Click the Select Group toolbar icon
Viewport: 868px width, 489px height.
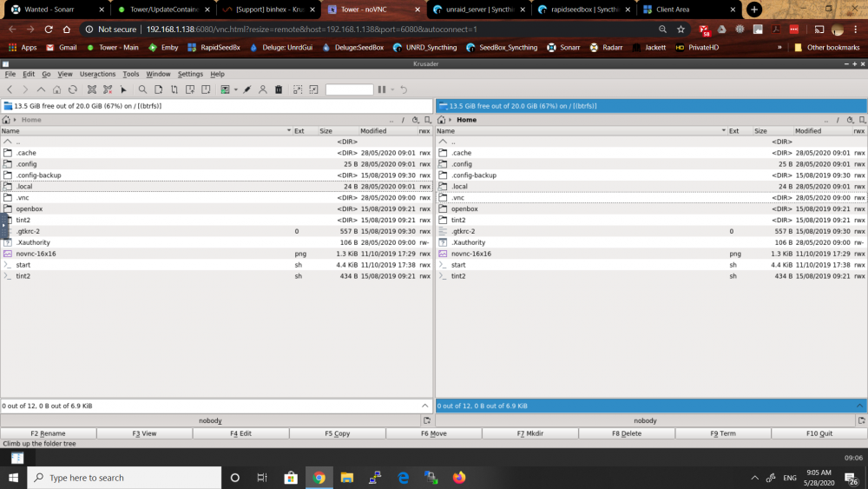click(x=298, y=89)
